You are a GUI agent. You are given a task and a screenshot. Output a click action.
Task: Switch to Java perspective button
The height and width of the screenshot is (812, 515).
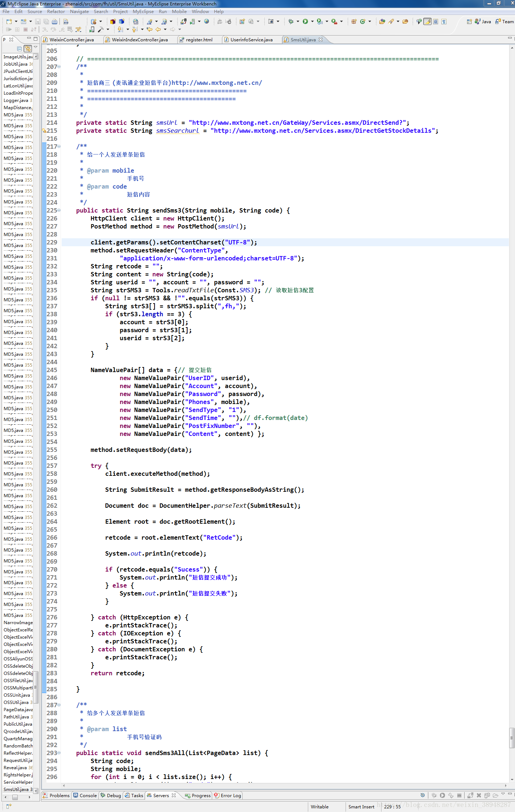pos(483,21)
